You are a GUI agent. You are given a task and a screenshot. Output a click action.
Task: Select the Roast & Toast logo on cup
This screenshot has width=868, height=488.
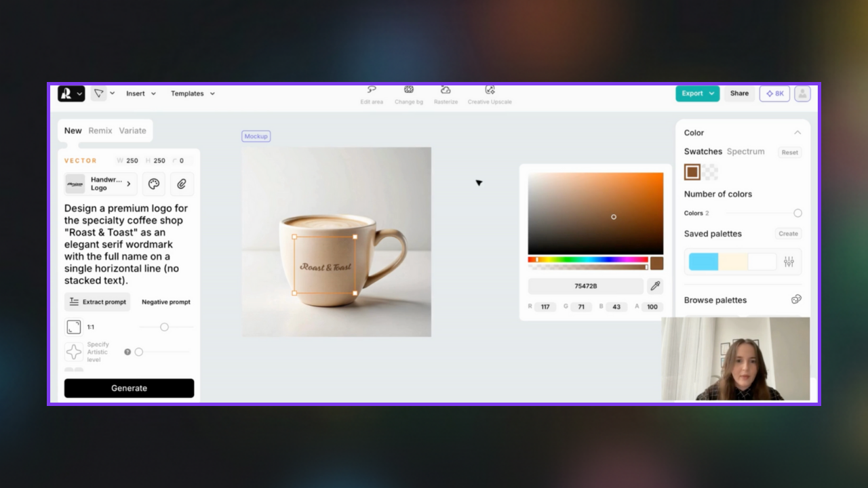(325, 267)
